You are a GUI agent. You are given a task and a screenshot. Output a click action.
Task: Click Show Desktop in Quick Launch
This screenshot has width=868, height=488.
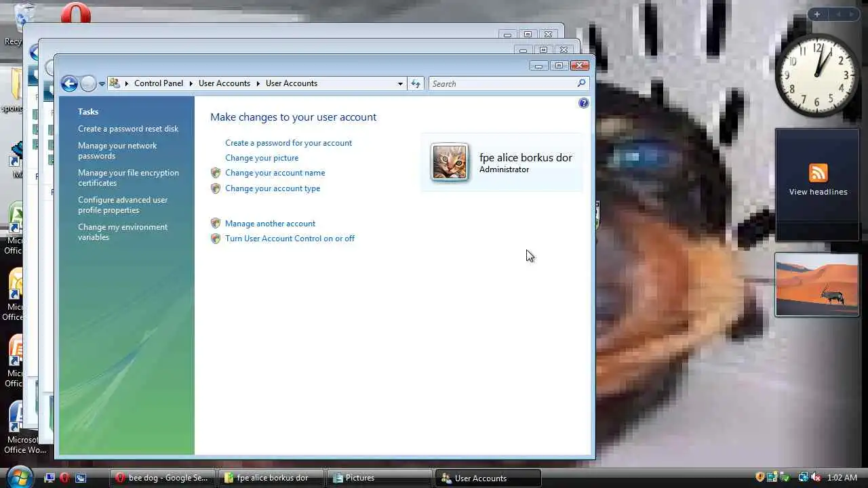(x=49, y=478)
